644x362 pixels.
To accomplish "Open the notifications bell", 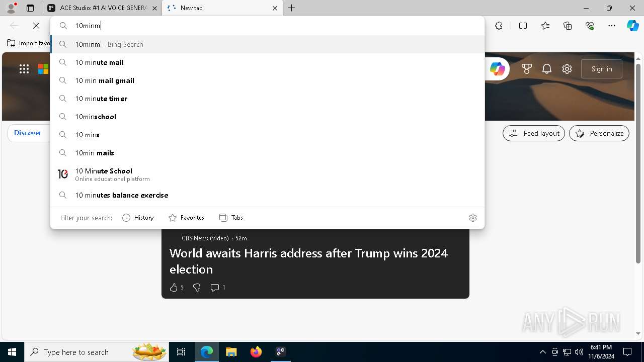I will pos(547,69).
